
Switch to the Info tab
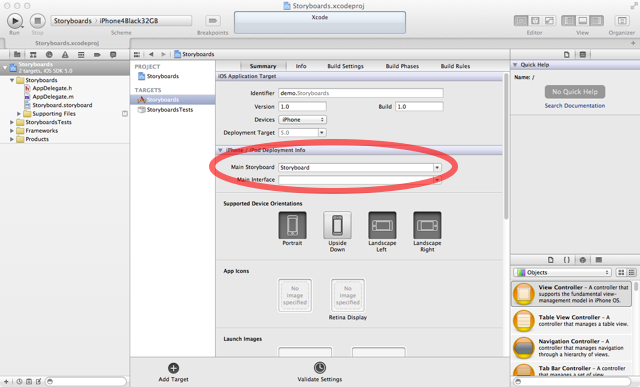pos(301,66)
